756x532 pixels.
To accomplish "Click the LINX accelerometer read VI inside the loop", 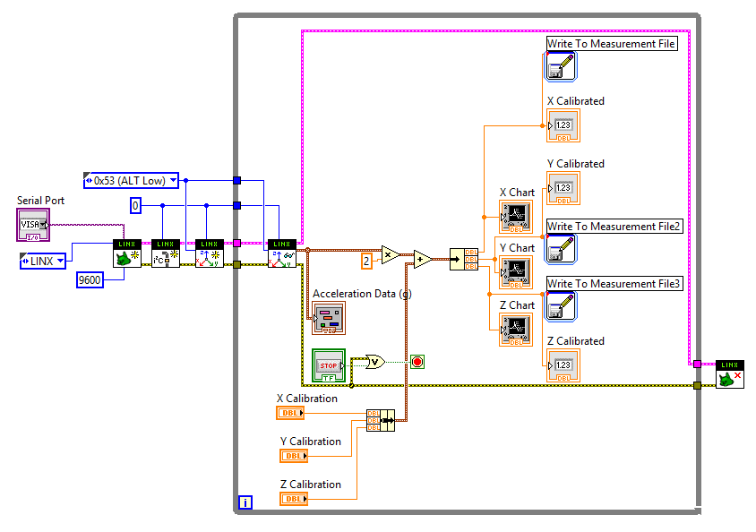I will (282, 253).
